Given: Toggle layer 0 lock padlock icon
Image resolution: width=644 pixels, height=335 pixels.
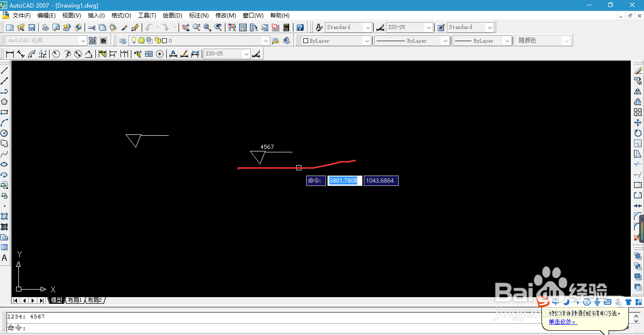Looking at the screenshot, I should pyautogui.click(x=158, y=41).
